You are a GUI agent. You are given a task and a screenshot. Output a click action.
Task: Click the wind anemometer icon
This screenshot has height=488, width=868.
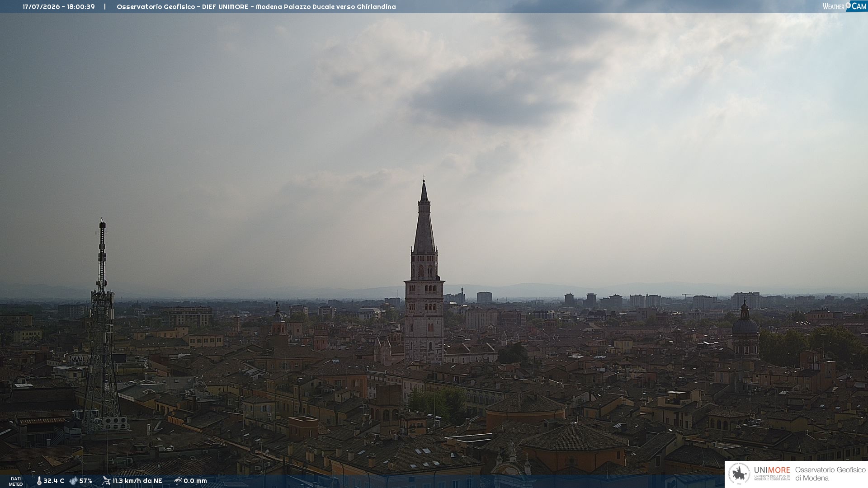coord(106,481)
